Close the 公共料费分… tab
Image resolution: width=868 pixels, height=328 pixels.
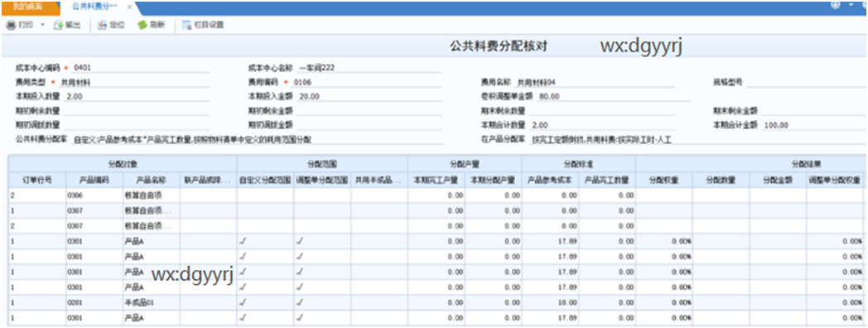(129, 7)
